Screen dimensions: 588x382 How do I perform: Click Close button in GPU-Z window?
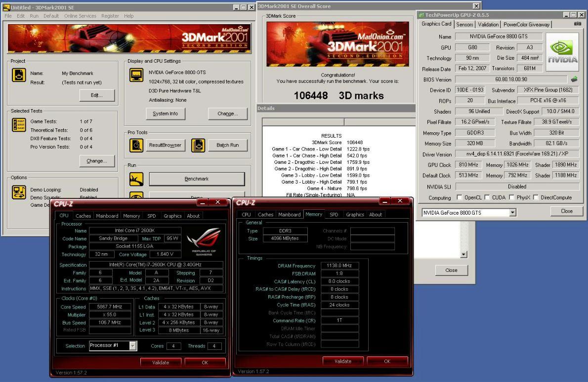tap(567, 211)
